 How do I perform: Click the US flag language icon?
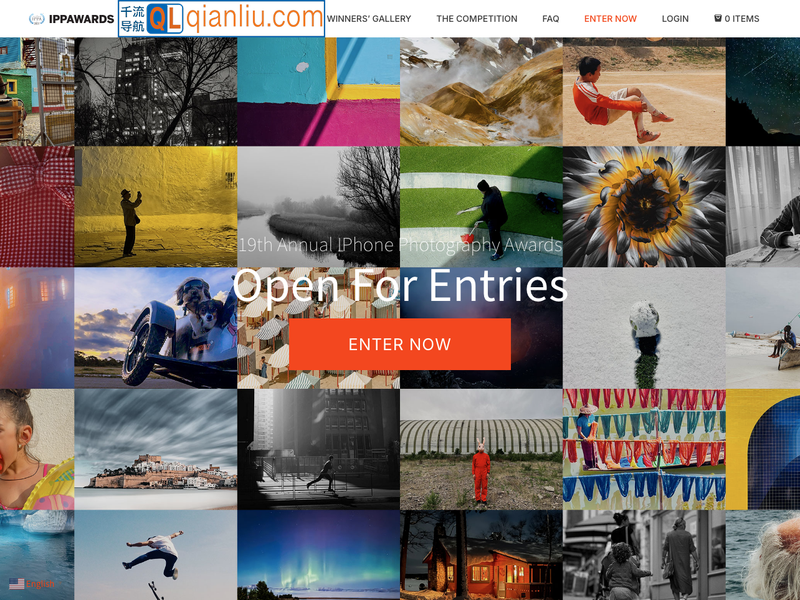(x=16, y=584)
